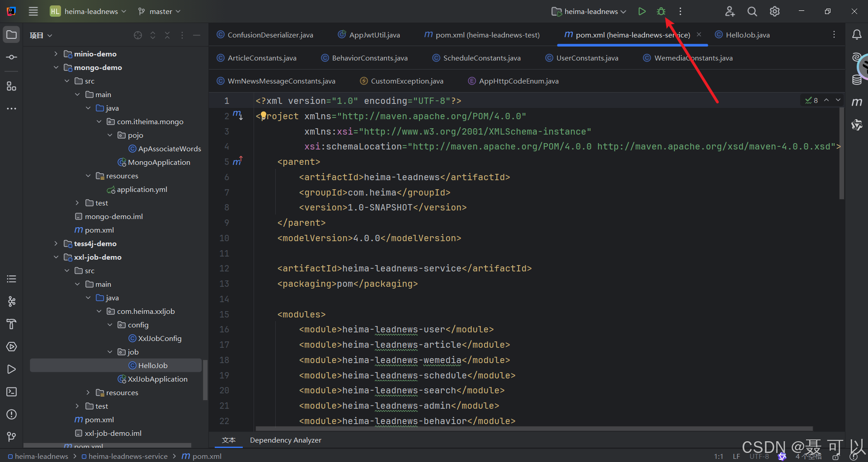
Task: Open the Terminal tool window
Action: (12, 392)
